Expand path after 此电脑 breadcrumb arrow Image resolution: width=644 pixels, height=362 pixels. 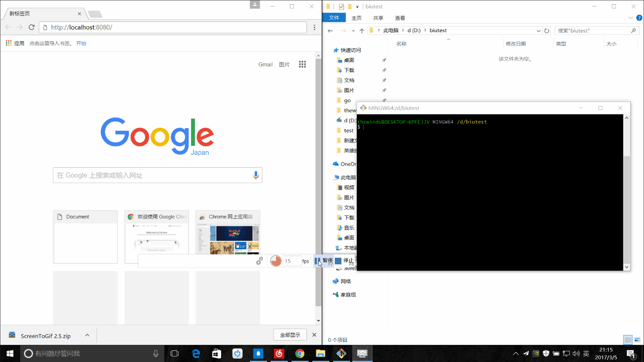pyautogui.click(x=403, y=30)
